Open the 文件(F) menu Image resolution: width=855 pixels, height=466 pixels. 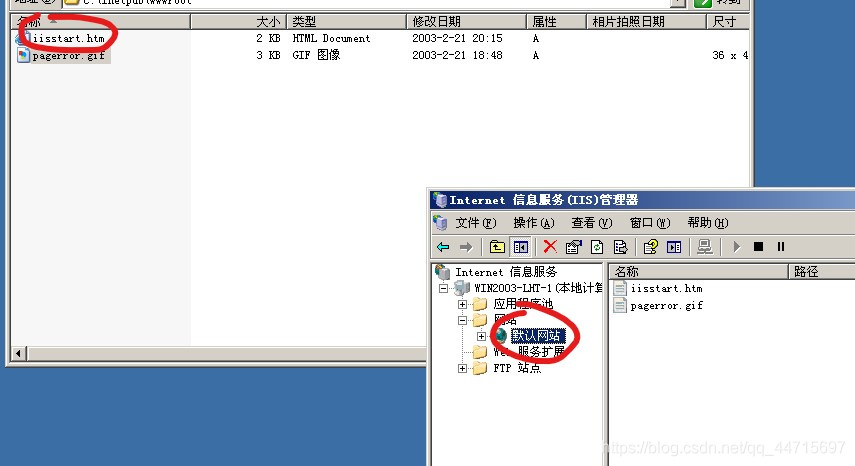[476, 223]
